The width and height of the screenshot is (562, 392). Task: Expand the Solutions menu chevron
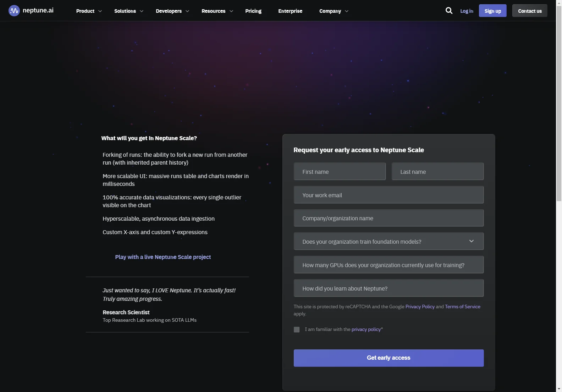(142, 11)
